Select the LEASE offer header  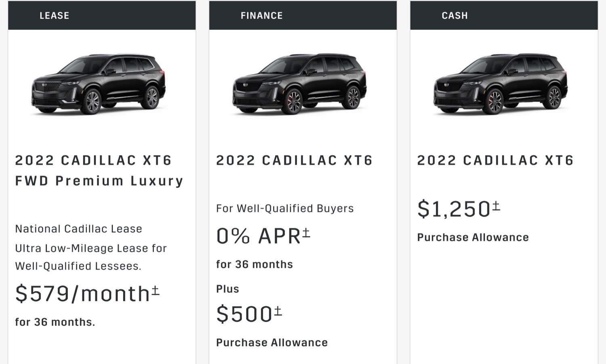pos(102,15)
